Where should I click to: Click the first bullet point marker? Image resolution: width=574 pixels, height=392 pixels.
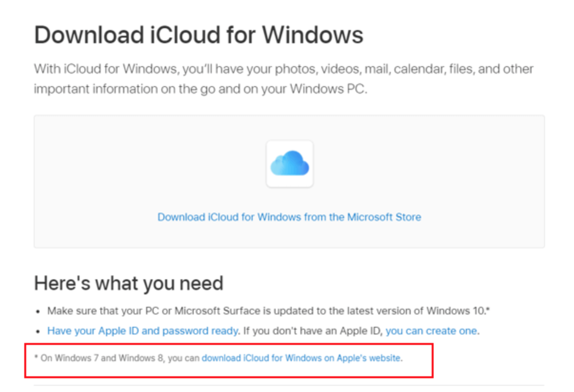point(38,312)
